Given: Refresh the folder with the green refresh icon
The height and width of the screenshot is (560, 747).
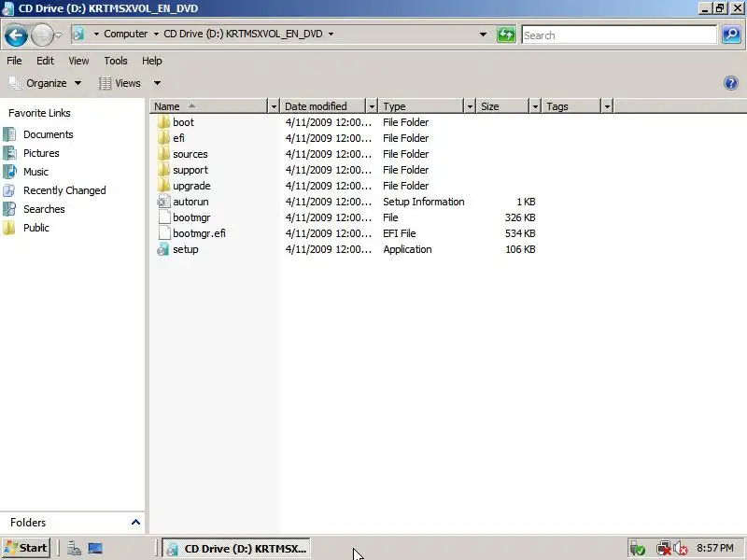Looking at the screenshot, I should pos(506,35).
